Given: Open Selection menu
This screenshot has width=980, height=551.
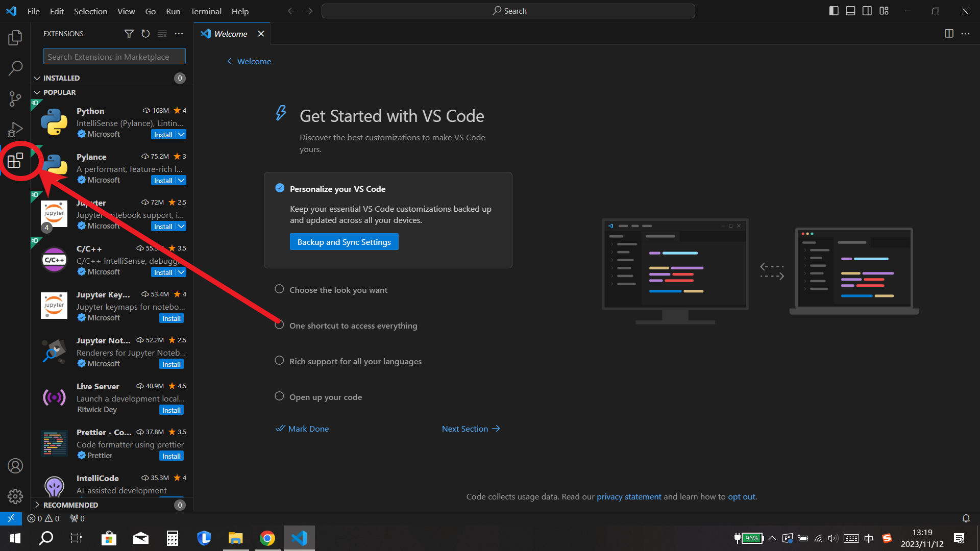Looking at the screenshot, I should pyautogui.click(x=90, y=11).
